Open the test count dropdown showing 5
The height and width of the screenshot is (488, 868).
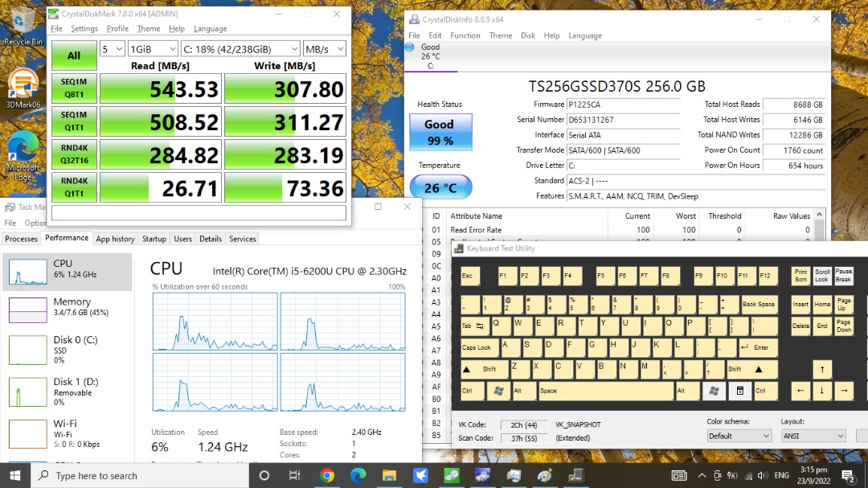112,49
